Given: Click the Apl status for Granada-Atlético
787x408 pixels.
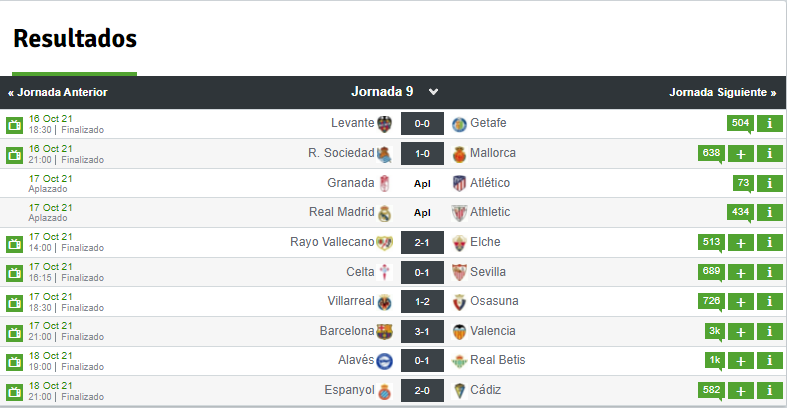Looking at the screenshot, I should pyautogui.click(x=422, y=184).
